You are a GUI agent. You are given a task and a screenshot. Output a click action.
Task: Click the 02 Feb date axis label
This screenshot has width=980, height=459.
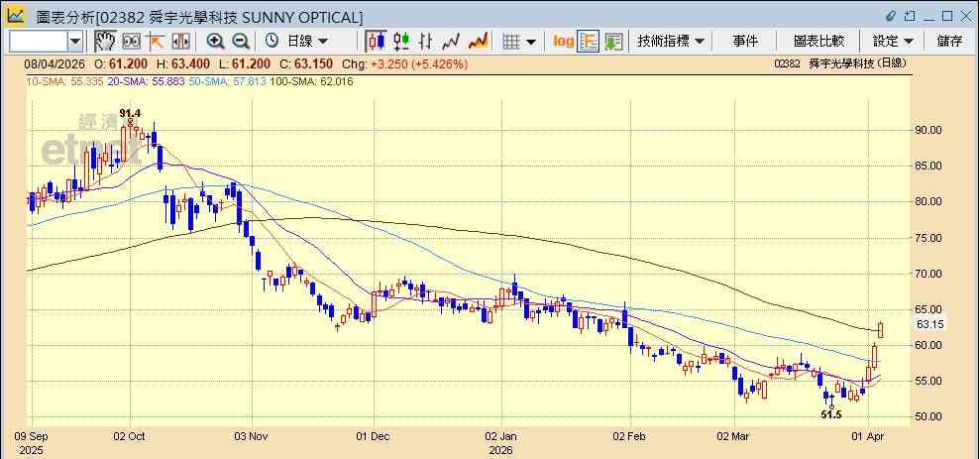point(628,435)
